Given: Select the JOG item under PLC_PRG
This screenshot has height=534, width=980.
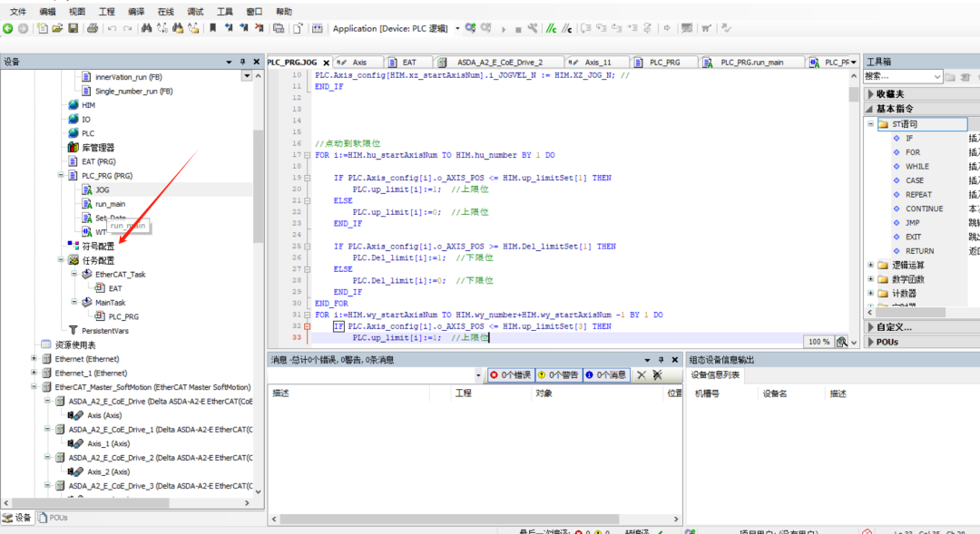Looking at the screenshot, I should (x=103, y=189).
